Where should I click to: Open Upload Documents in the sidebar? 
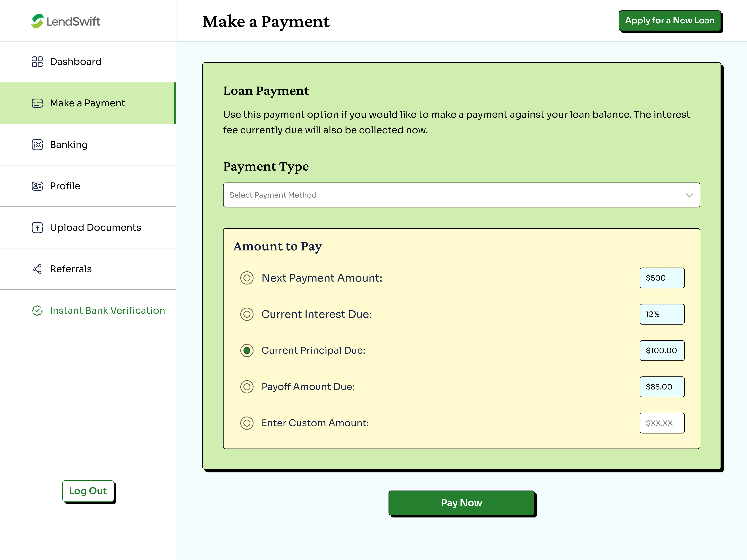88,227
